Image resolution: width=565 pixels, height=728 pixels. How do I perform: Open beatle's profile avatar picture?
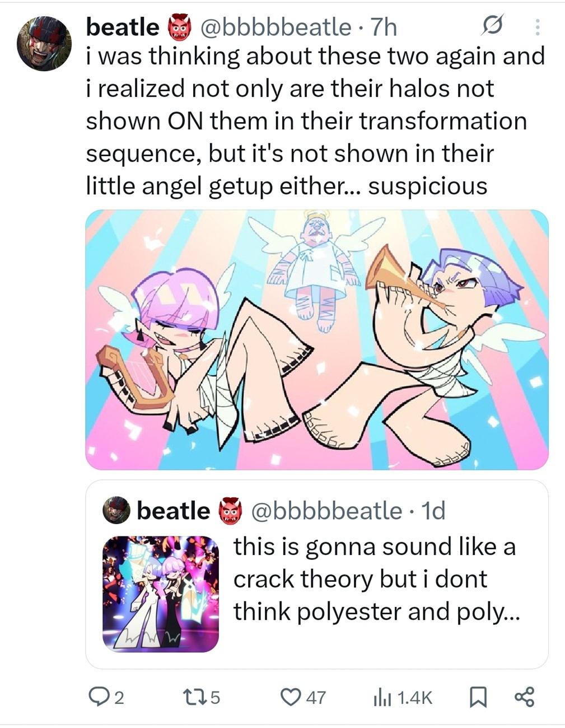[44, 44]
